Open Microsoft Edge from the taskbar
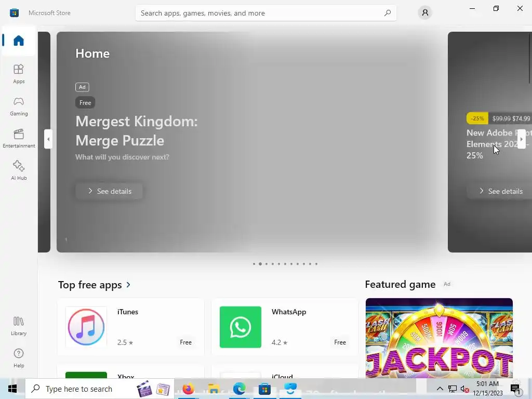This screenshot has height=399, width=532. pos(239,389)
